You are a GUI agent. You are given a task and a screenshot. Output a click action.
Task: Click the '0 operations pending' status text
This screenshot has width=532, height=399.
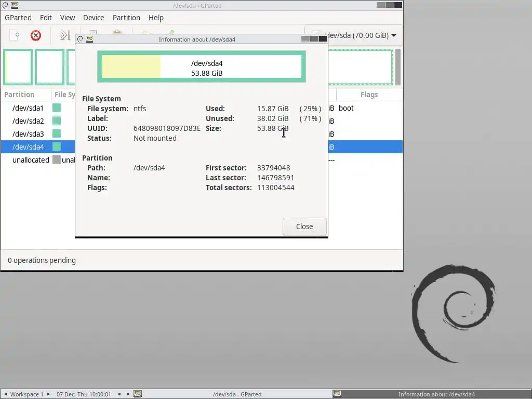[x=42, y=260]
